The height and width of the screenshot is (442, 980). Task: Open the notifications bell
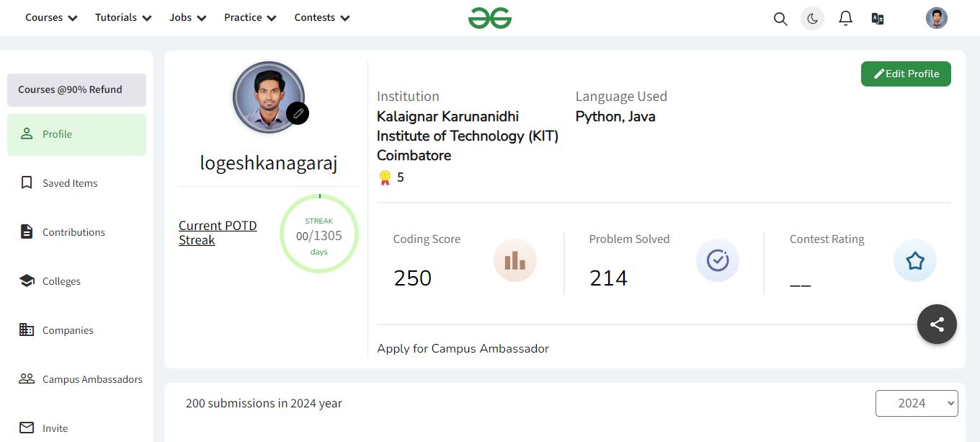846,19
